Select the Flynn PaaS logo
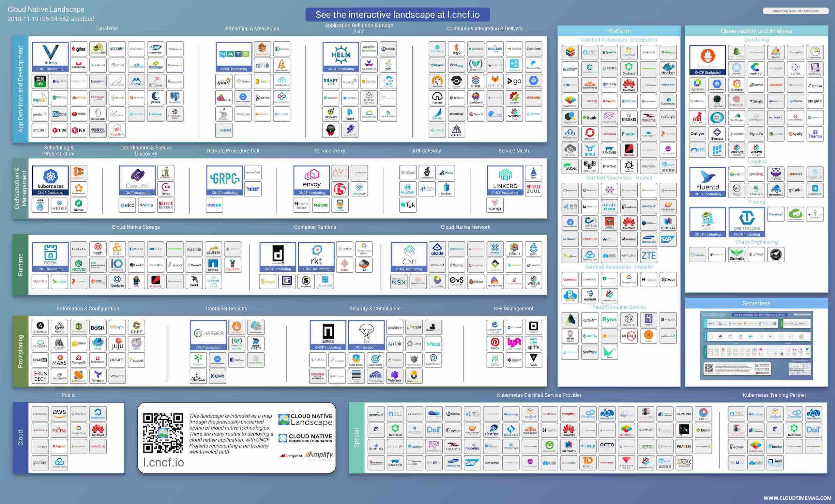835x504 pixels. click(609, 320)
